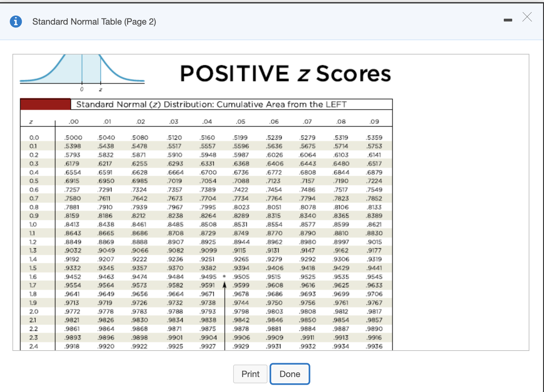The width and height of the screenshot is (544, 392).
Task: Click the value .9699 in row 1.8
Action: click(x=341, y=294)
